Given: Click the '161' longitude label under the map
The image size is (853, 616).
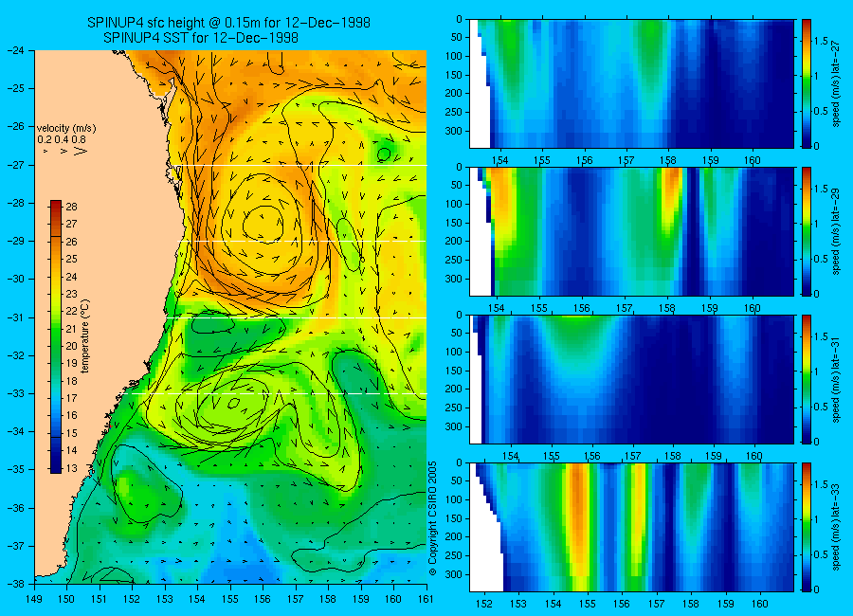Looking at the screenshot, I should click(x=426, y=599).
